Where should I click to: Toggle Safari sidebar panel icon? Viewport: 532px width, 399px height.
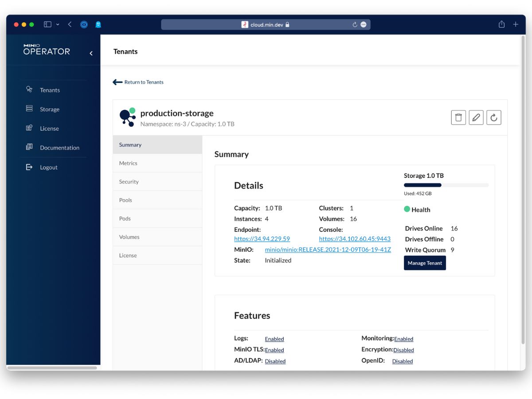click(x=47, y=24)
